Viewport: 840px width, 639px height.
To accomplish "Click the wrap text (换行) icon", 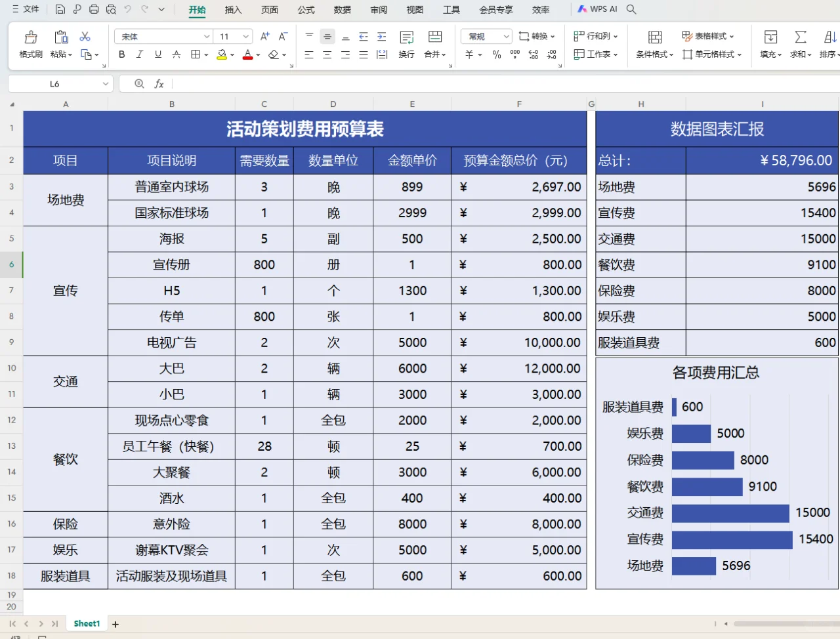I will 406,37.
